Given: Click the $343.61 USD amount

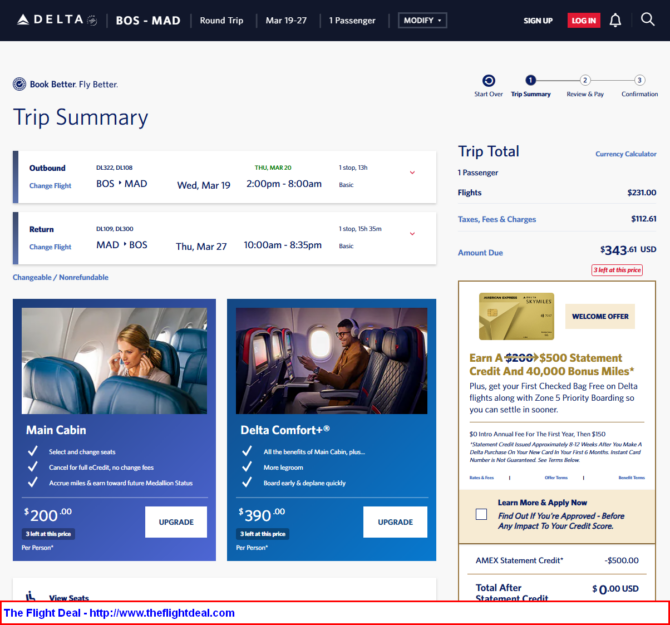Looking at the screenshot, I should click(628, 249).
